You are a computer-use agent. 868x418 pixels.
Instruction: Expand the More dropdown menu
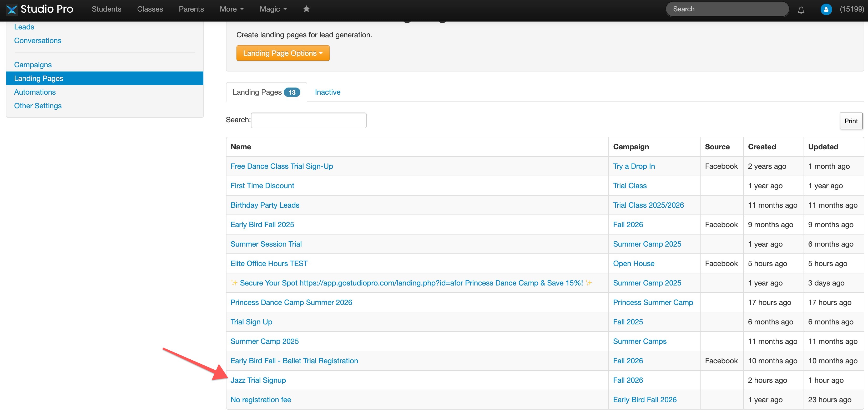tap(231, 9)
